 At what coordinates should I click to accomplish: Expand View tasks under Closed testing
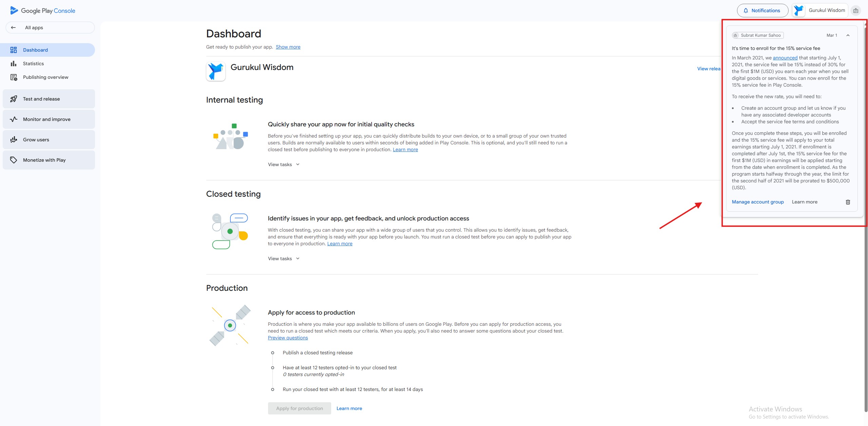284,259
